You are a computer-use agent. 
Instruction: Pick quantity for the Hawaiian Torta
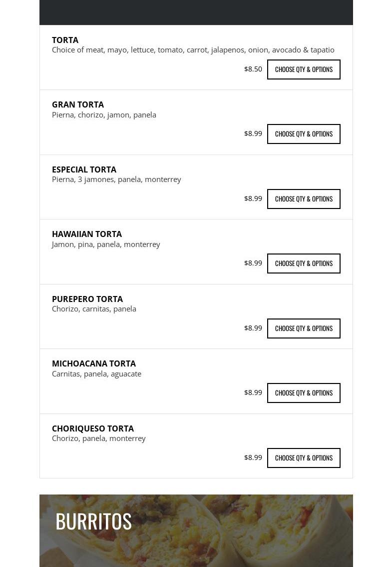click(x=304, y=263)
